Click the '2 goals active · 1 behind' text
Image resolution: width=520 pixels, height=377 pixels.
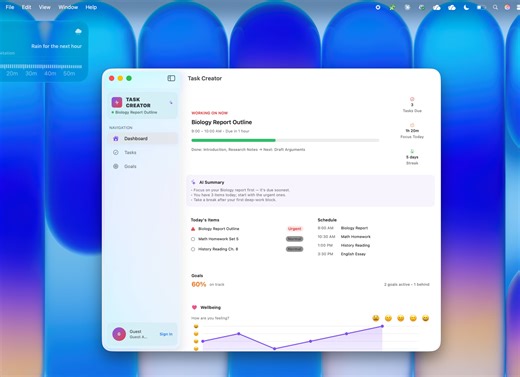pos(407,284)
